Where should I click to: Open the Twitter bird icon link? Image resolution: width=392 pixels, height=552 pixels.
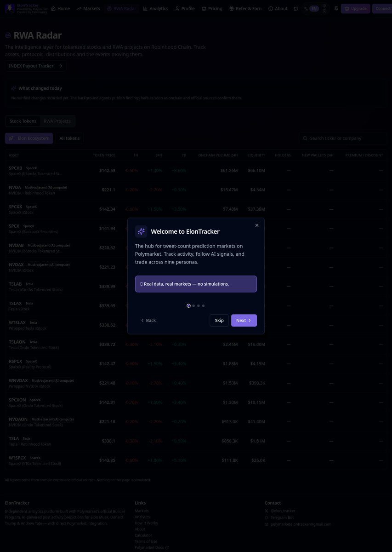click(296, 9)
